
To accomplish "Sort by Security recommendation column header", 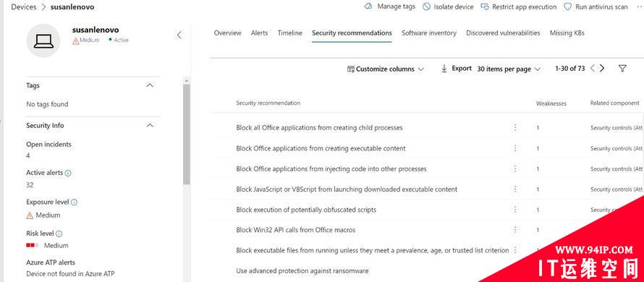I will (268, 103).
